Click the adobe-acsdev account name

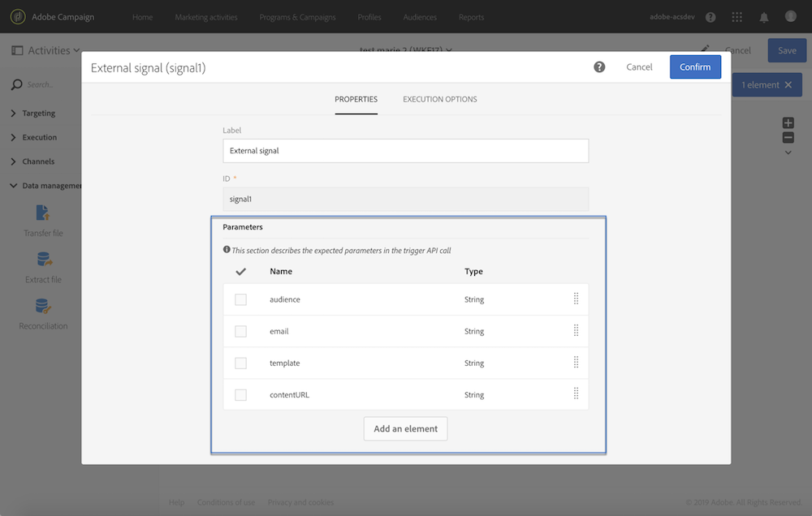(x=672, y=16)
